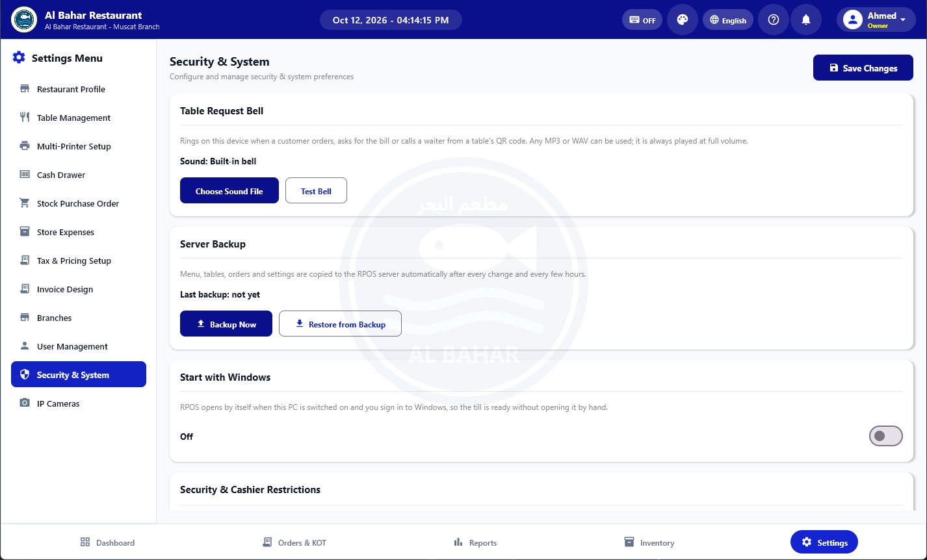The height and width of the screenshot is (560, 927).
Task: Switch to the Reports tab
Action: pyautogui.click(x=475, y=542)
